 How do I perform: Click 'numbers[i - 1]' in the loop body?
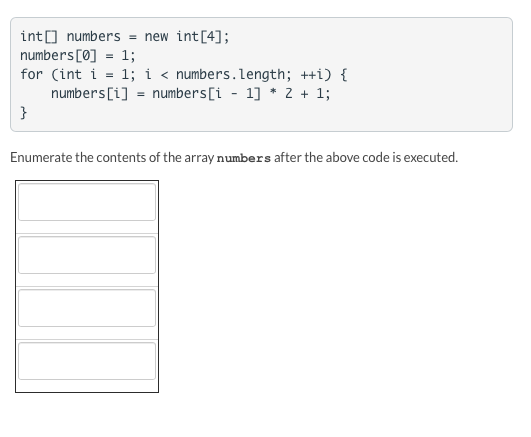click(207, 93)
